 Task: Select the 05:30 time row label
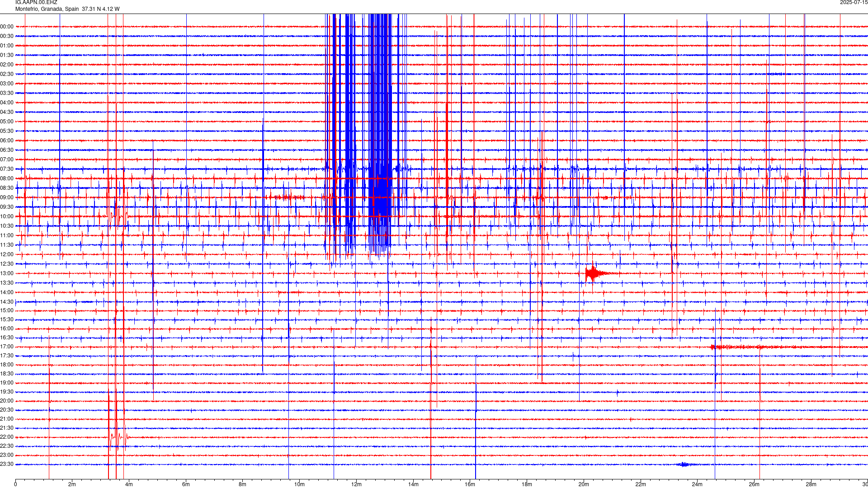pos(7,131)
